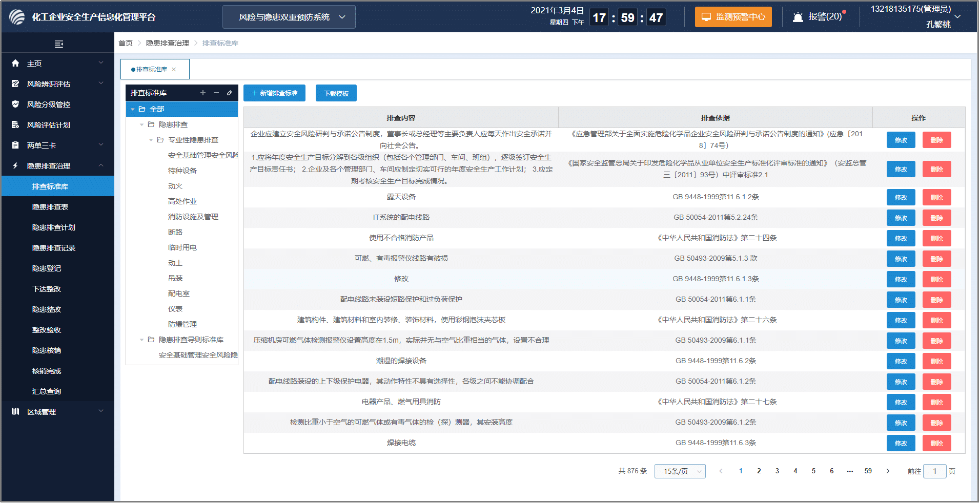Open the user account dropdown arrow
This screenshot has width=980, height=503.
(957, 16)
